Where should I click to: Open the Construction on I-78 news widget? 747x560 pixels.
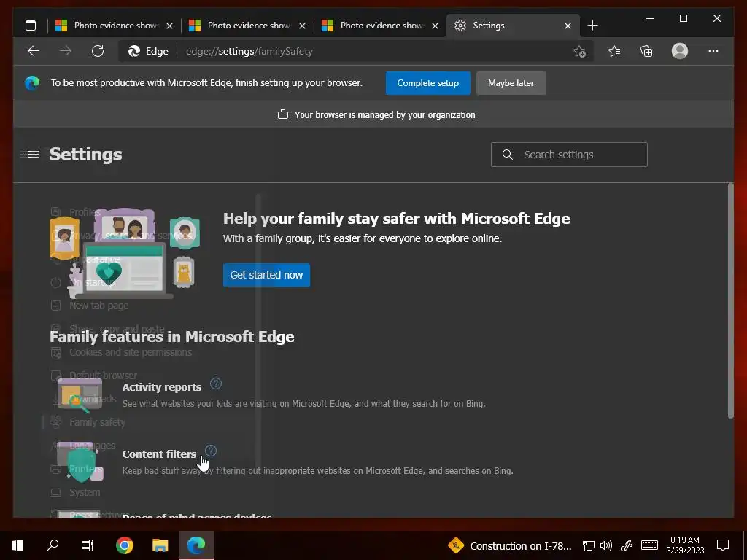[510, 545]
